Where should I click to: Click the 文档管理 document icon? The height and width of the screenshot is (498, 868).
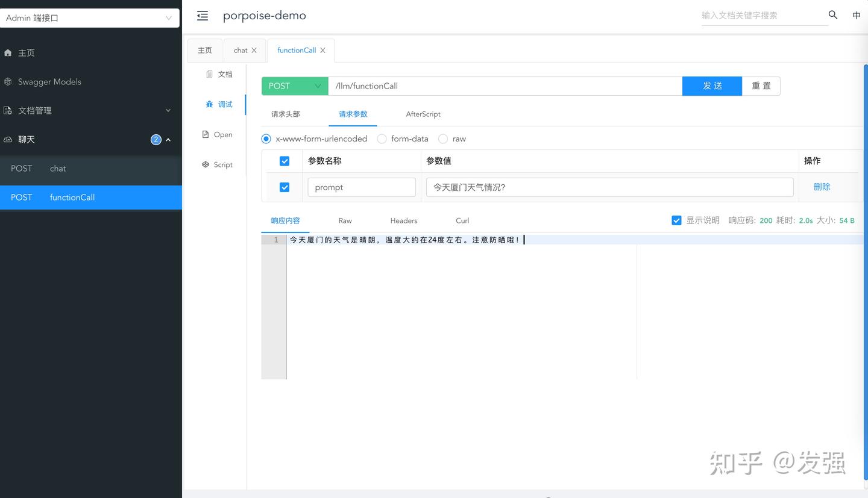pyautogui.click(x=8, y=111)
